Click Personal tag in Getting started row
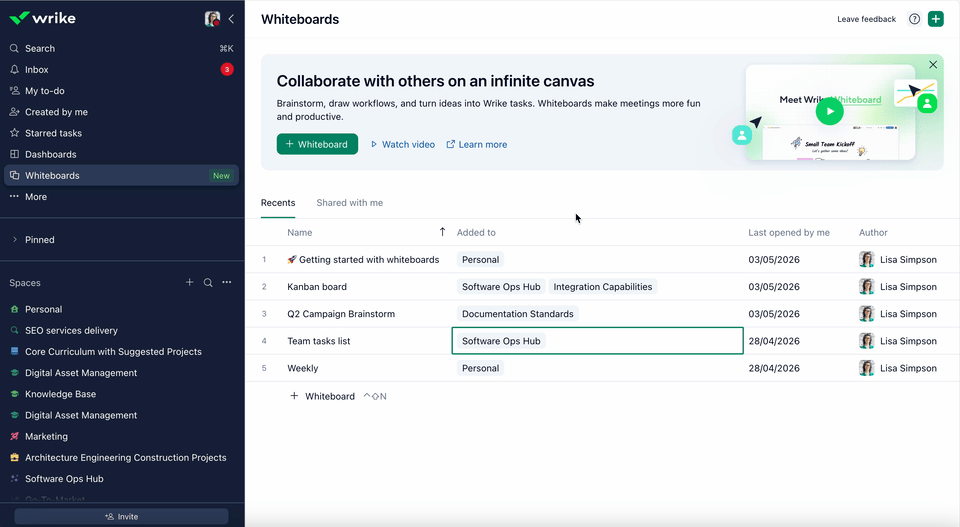 (x=481, y=260)
